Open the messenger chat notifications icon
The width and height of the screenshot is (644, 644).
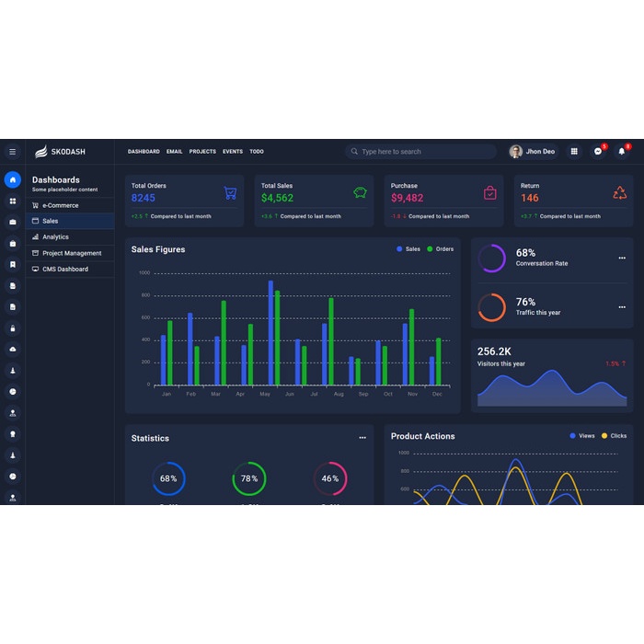pos(598,152)
